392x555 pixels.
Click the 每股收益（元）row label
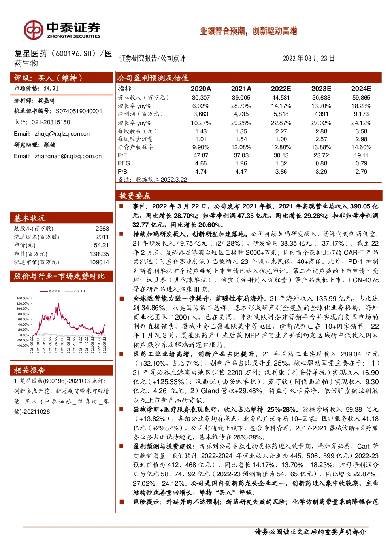point(138,131)
